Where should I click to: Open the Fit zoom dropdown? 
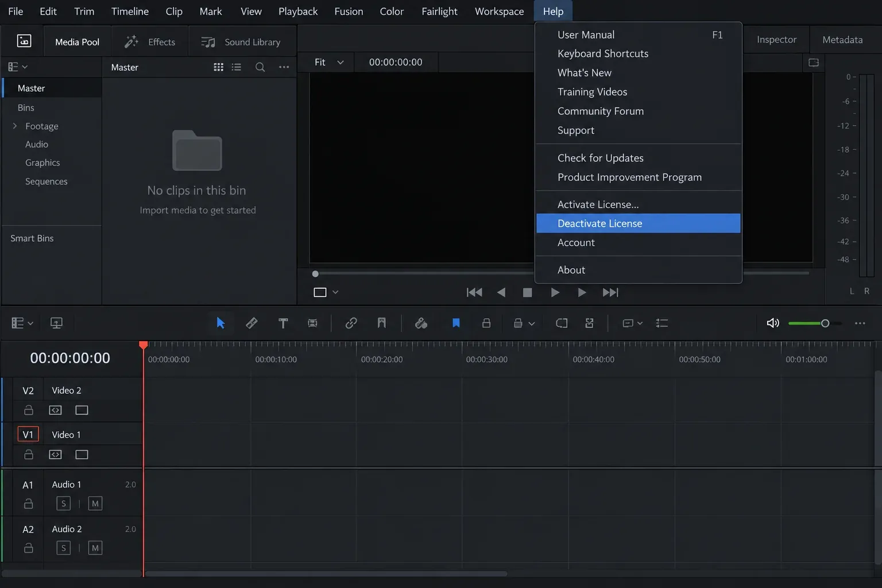pyautogui.click(x=329, y=62)
